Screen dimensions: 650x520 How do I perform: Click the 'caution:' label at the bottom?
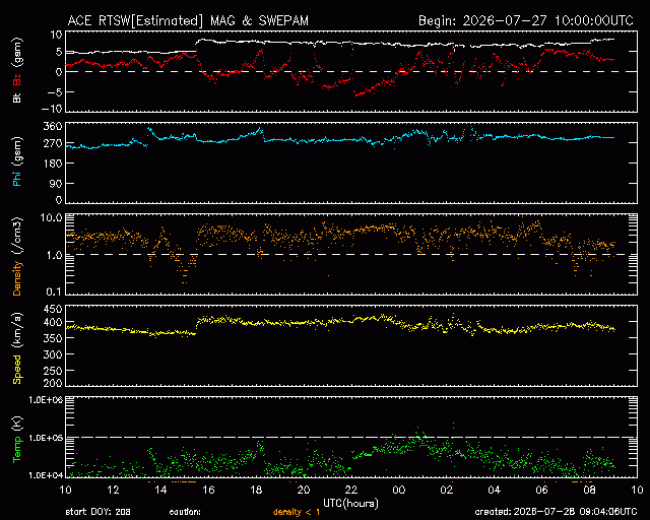[x=185, y=512]
